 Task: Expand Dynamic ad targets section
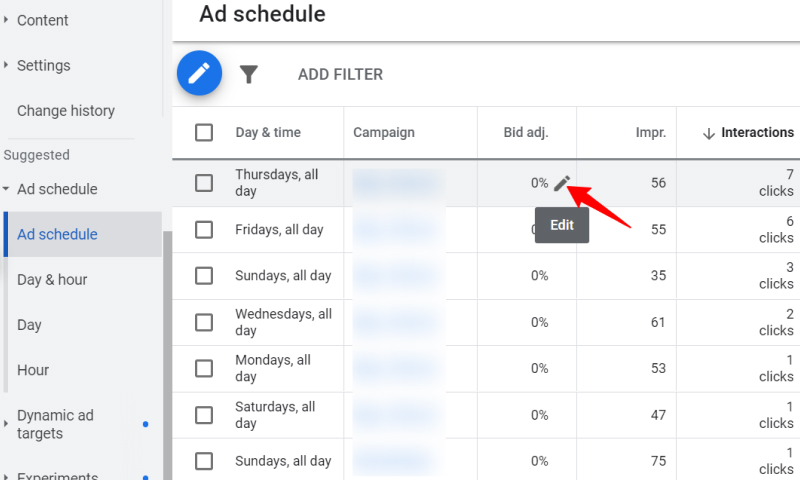6,424
